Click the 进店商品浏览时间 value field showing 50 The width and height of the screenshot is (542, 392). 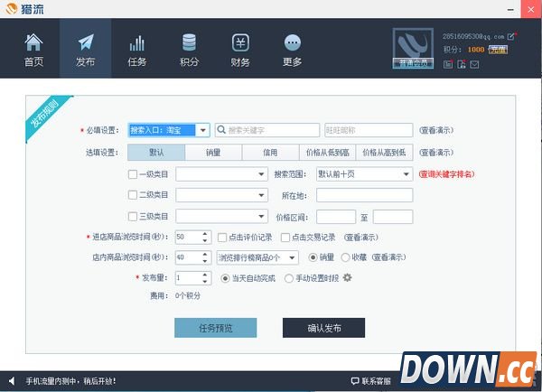(x=189, y=238)
